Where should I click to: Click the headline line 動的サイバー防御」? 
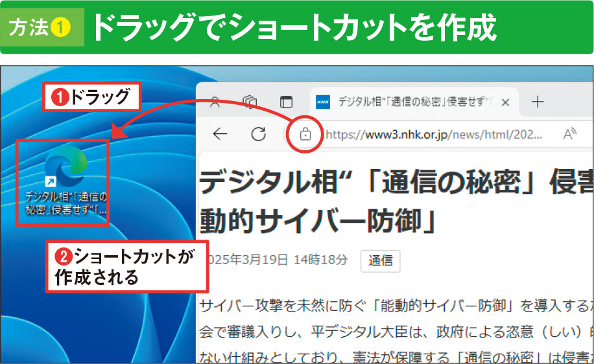318,221
